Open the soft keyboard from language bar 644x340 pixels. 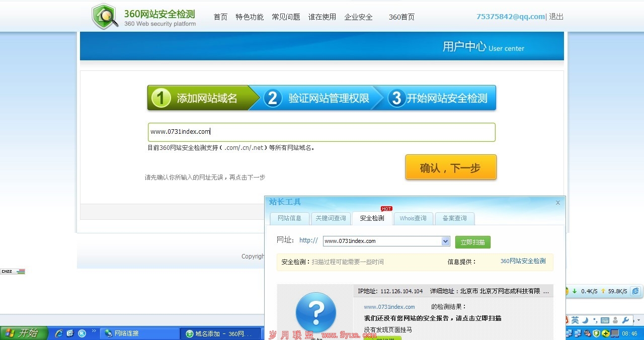pyautogui.click(x=605, y=320)
